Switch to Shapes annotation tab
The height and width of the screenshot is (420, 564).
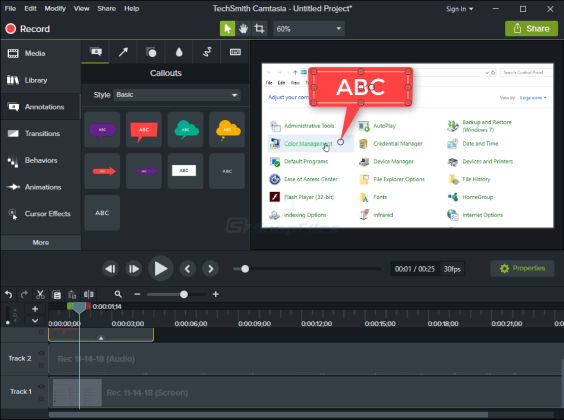[151, 52]
